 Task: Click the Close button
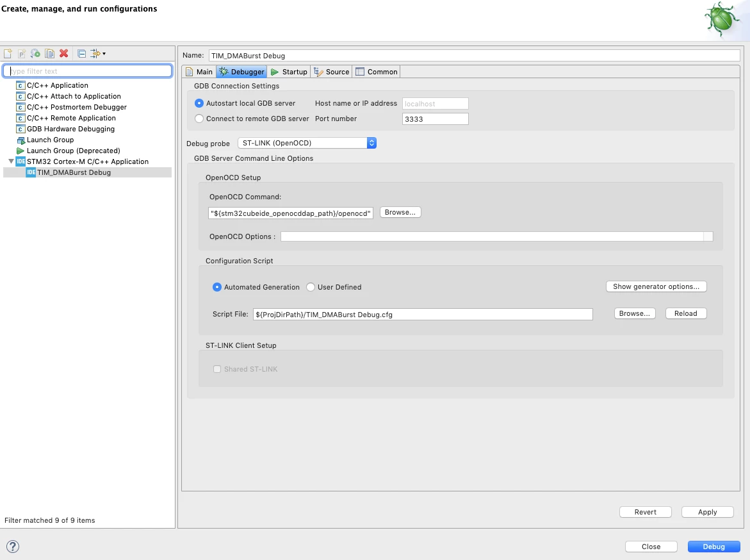651,547
